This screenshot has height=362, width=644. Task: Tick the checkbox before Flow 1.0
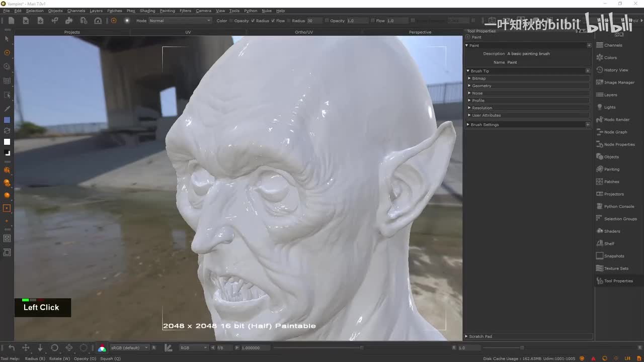pos(372,21)
